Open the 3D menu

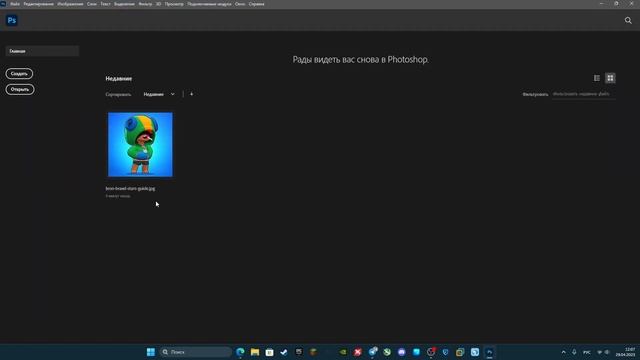click(x=158, y=4)
